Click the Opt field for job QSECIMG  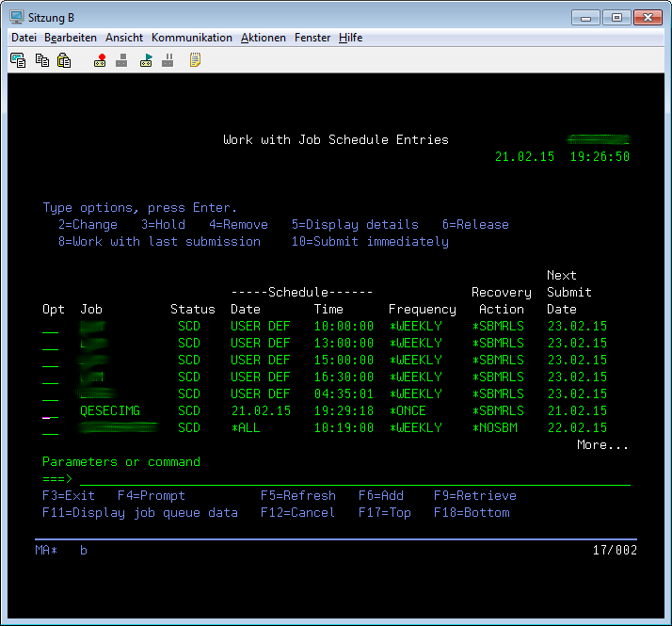pyautogui.click(x=50, y=411)
